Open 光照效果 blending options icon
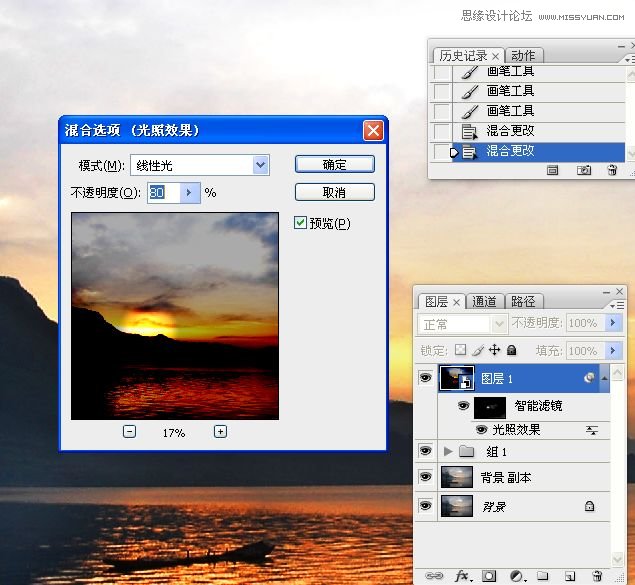 click(592, 430)
